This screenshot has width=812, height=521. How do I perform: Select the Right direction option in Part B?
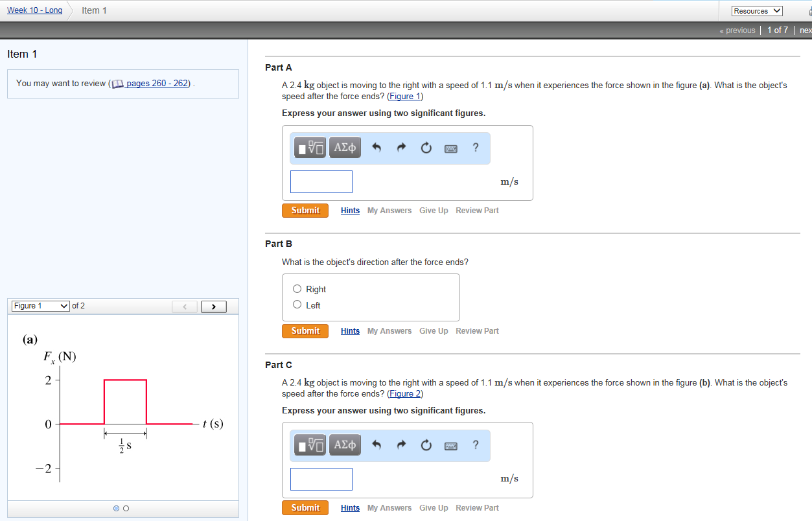pyautogui.click(x=297, y=288)
